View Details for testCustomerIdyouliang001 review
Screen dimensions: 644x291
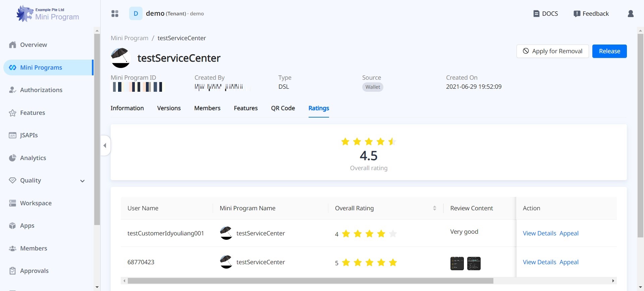(x=539, y=233)
